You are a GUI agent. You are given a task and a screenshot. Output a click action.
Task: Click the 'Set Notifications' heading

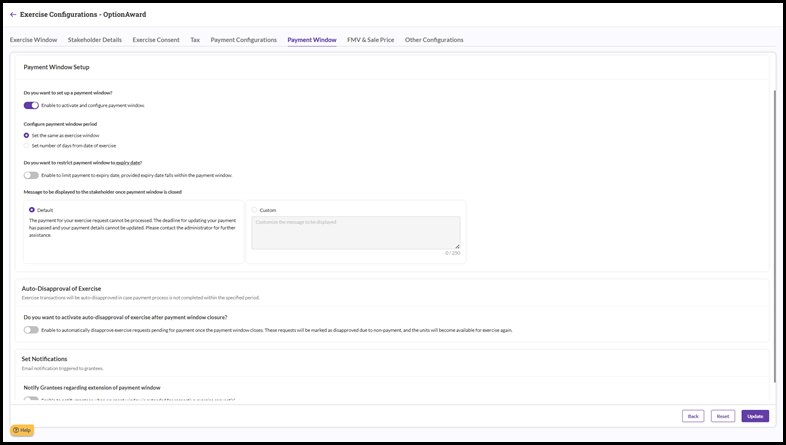click(44, 359)
